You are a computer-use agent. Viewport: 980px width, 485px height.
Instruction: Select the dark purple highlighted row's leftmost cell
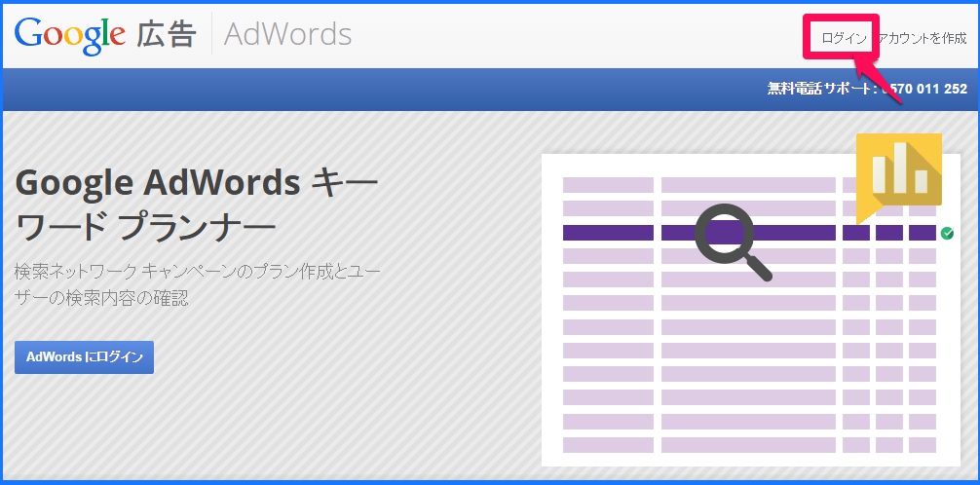[x=608, y=233]
